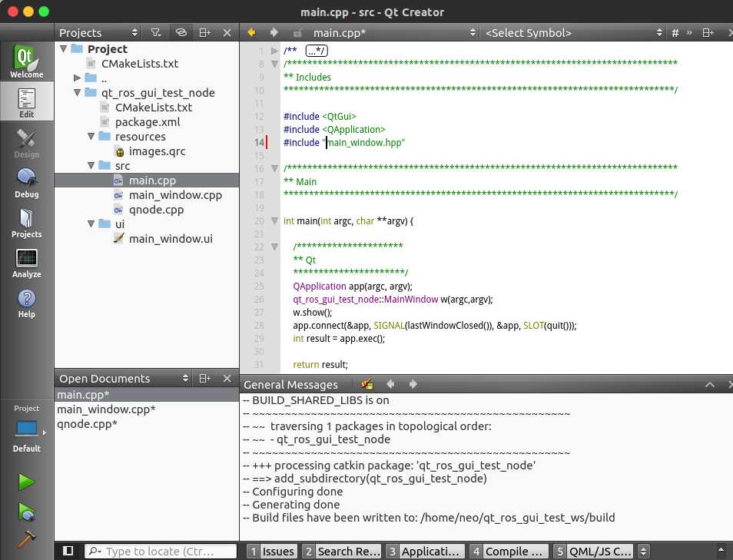733x560 pixels.
Task: Collapse the resources folder
Action: pos(91,137)
